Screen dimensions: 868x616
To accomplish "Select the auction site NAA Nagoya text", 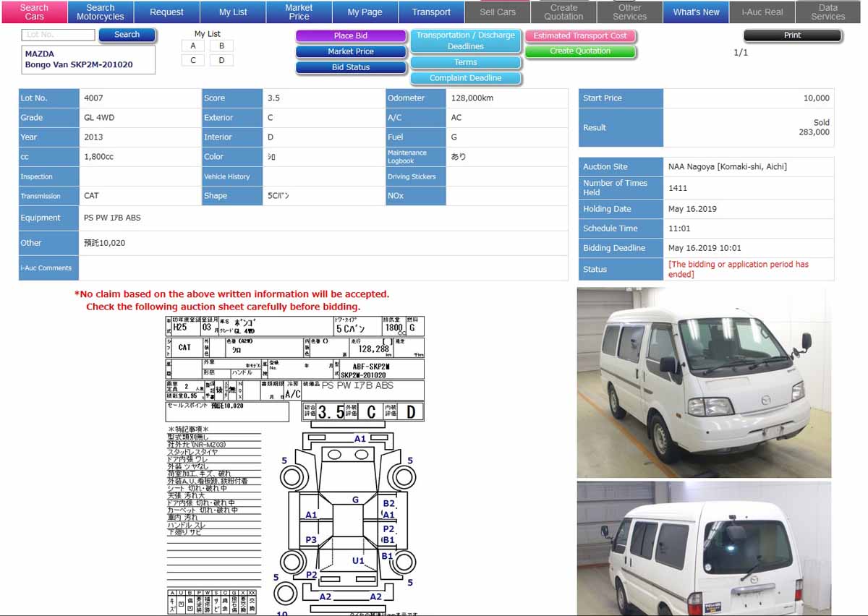I will point(727,167).
